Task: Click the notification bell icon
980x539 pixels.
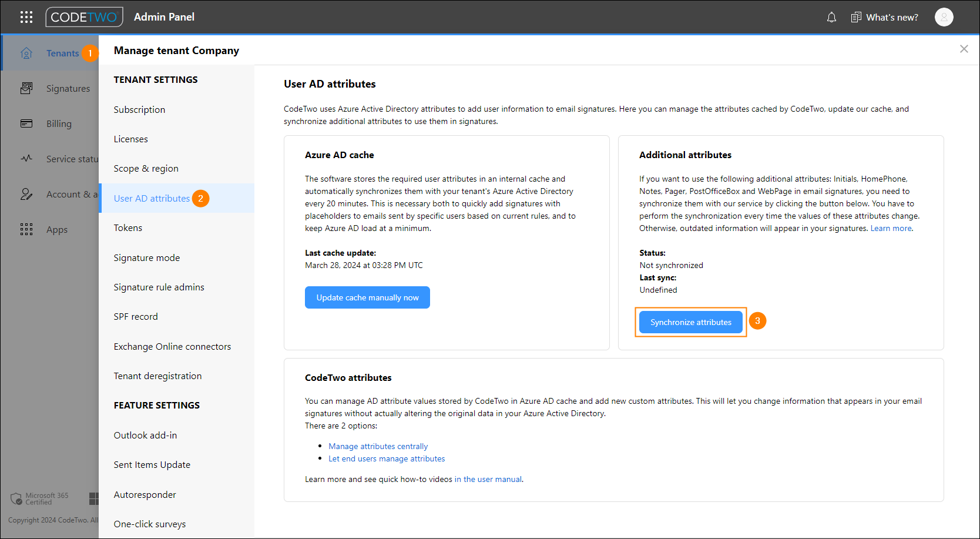Action: [831, 17]
